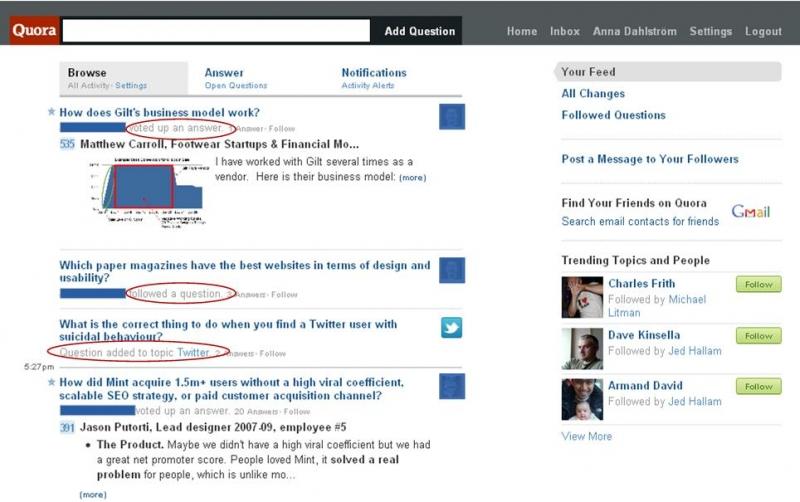Click the Quora logo

[x=35, y=31]
